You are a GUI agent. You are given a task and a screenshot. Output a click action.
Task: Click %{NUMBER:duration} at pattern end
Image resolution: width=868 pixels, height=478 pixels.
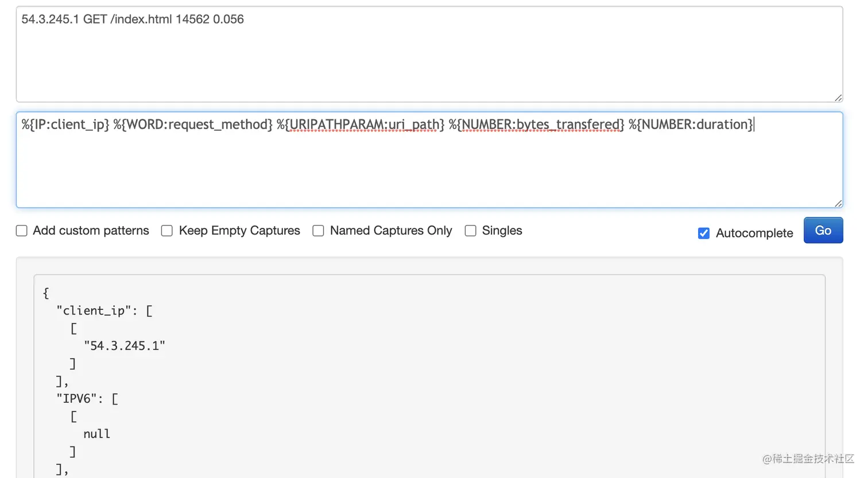pyautogui.click(x=691, y=125)
